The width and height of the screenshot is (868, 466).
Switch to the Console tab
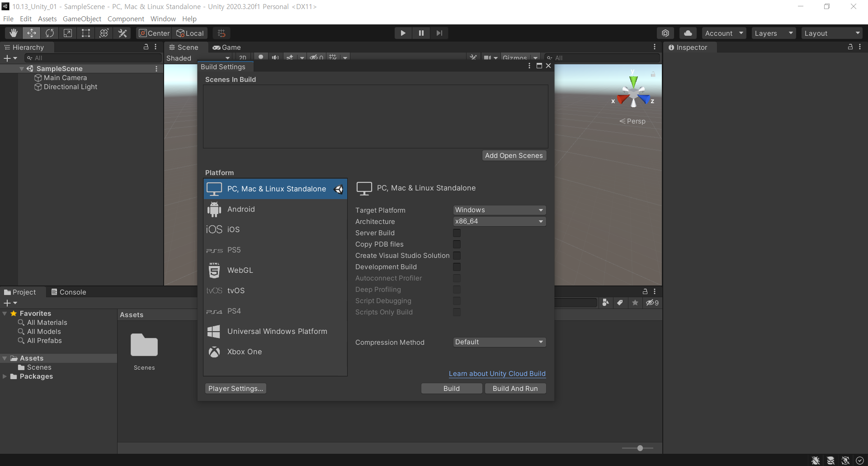68,292
